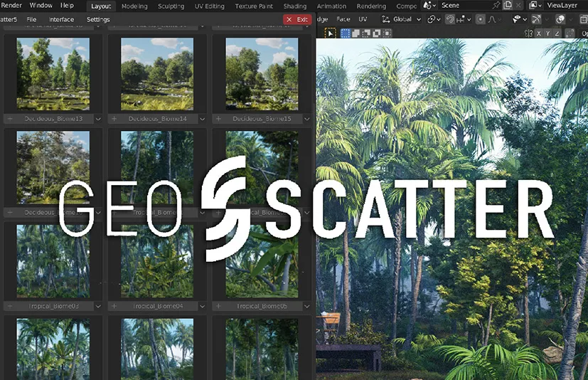Expand options chevron for Tropical_Biome03
This screenshot has height=380, width=588.
coord(98,307)
